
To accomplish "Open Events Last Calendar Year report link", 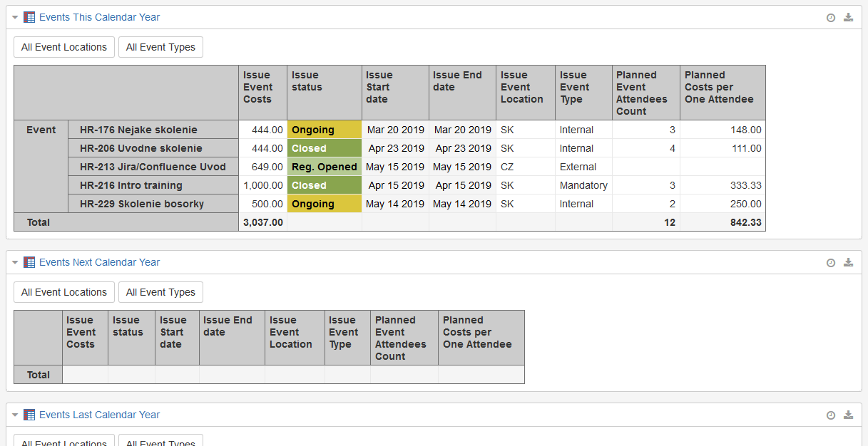I will pyautogui.click(x=99, y=415).
